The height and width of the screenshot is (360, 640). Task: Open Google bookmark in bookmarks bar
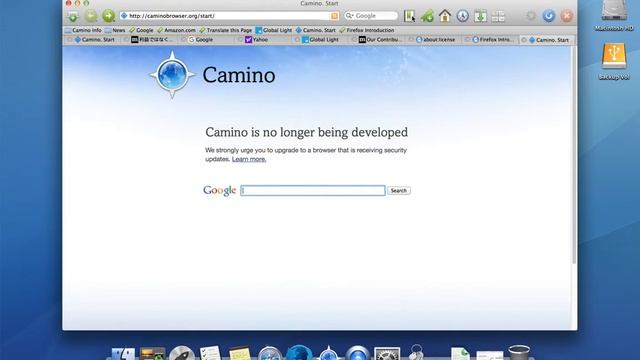(141, 30)
